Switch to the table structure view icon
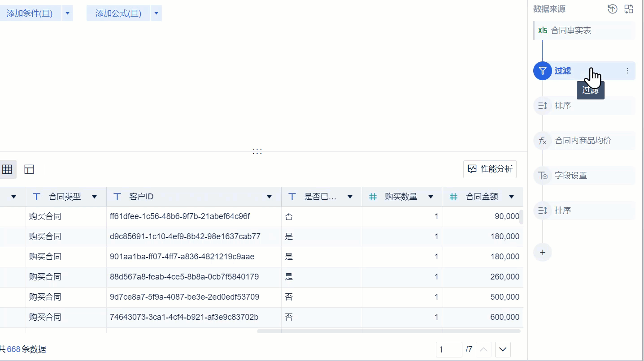 coord(29,169)
